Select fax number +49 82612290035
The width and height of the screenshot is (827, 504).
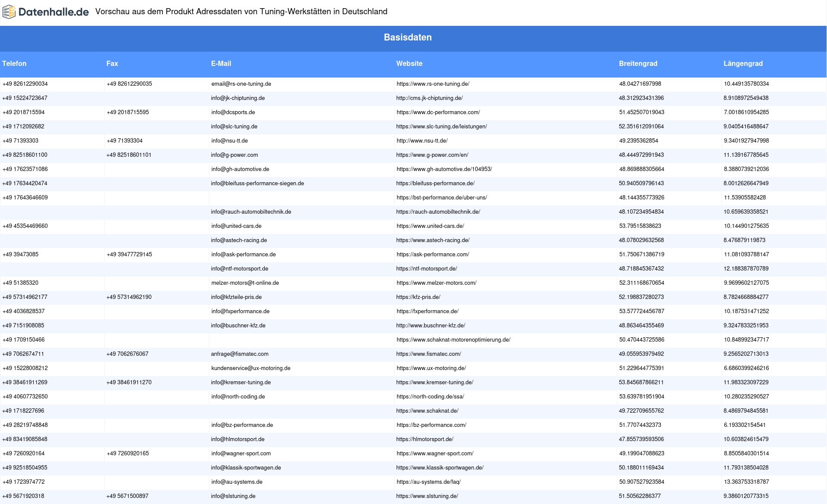129,84
